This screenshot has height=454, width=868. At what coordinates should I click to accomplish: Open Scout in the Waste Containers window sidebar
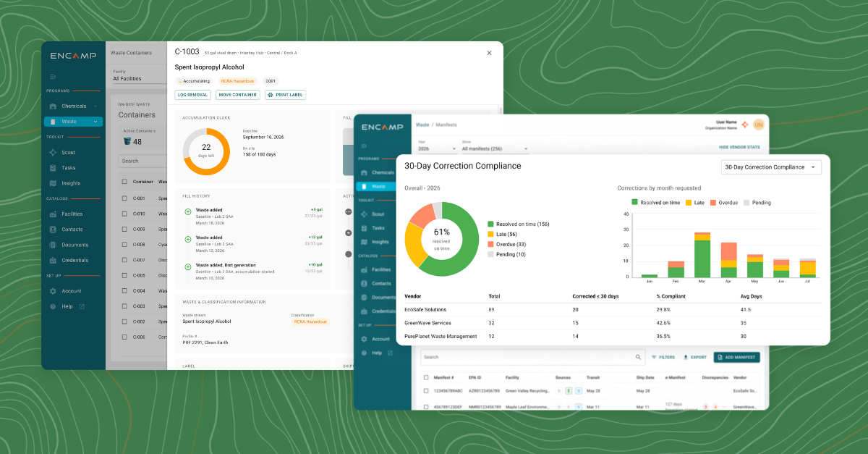[x=68, y=152]
